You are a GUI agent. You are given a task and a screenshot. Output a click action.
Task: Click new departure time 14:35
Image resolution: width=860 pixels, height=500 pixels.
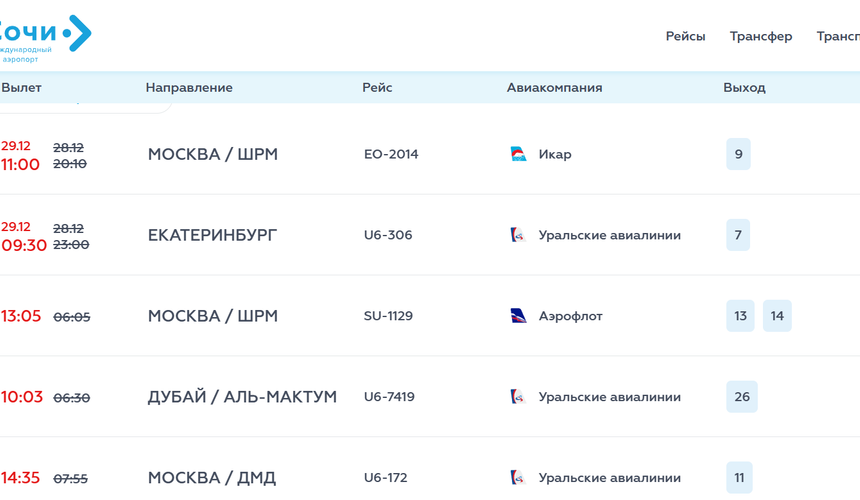click(20, 478)
